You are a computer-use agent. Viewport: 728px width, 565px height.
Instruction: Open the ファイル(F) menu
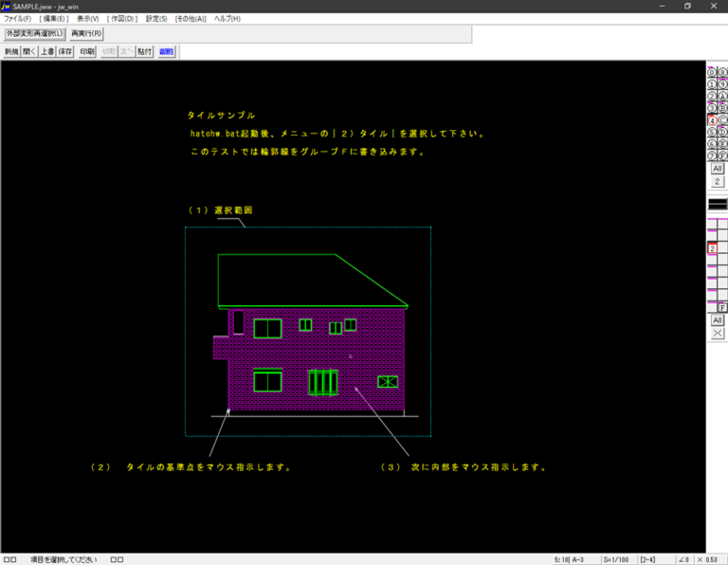tap(17, 19)
